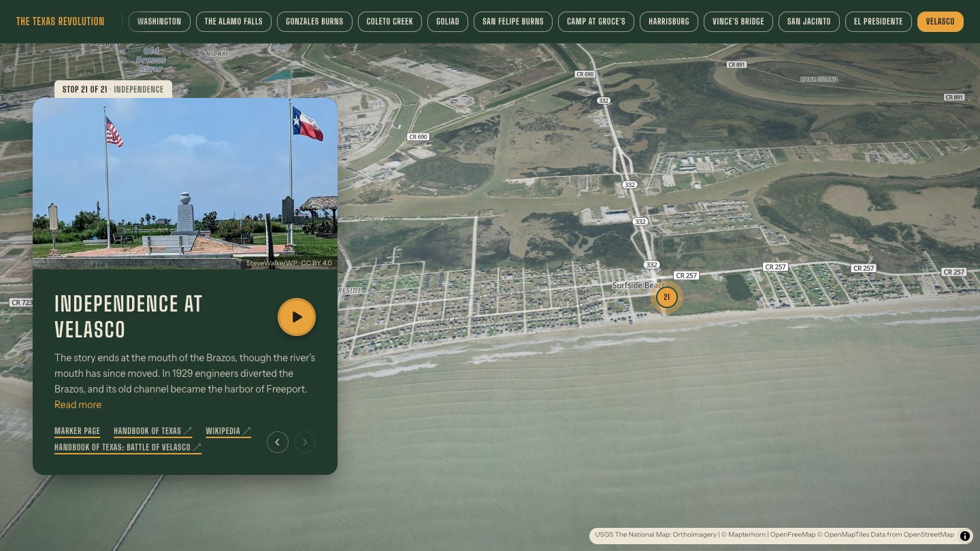The width and height of the screenshot is (980, 551).
Task: Open the El Presidente chapter
Action: point(879,22)
